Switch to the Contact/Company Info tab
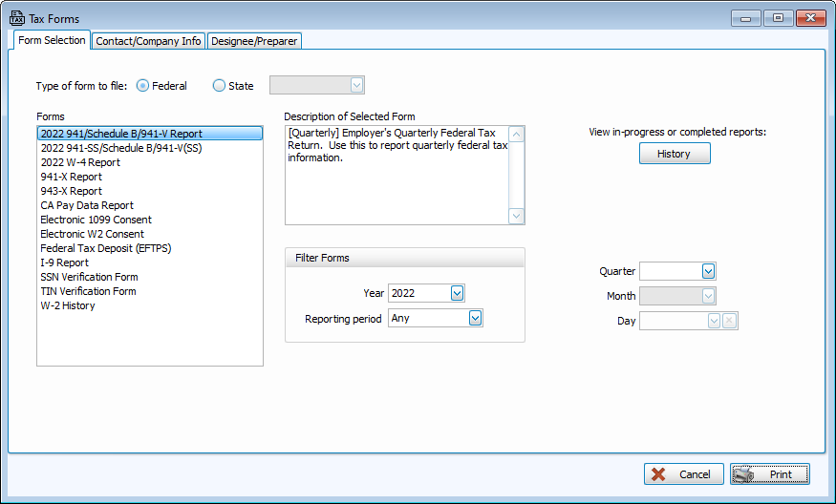 point(148,41)
